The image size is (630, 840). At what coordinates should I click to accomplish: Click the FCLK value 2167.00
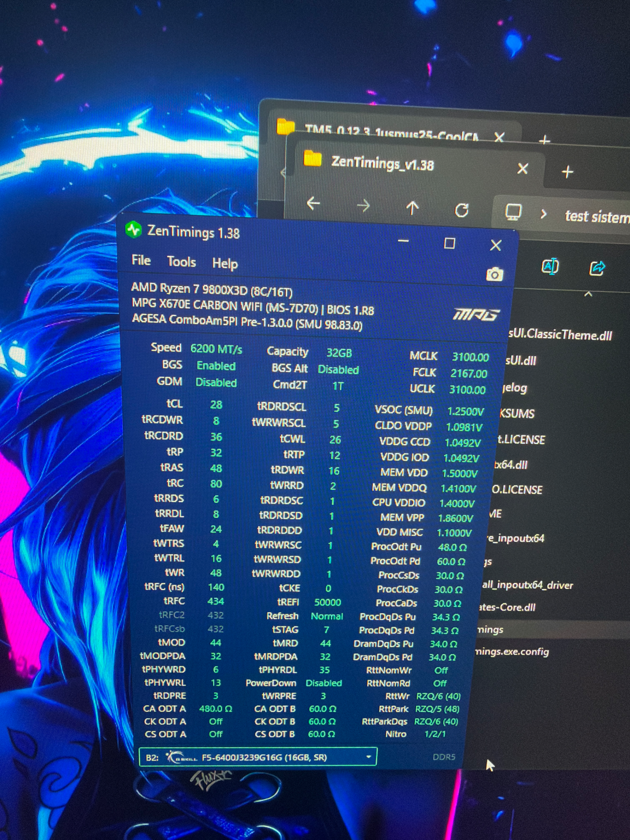click(x=469, y=374)
